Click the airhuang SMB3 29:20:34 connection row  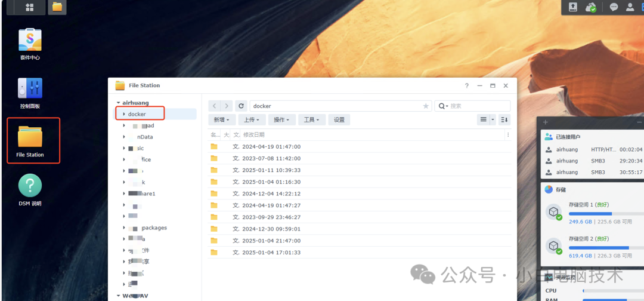(593, 161)
